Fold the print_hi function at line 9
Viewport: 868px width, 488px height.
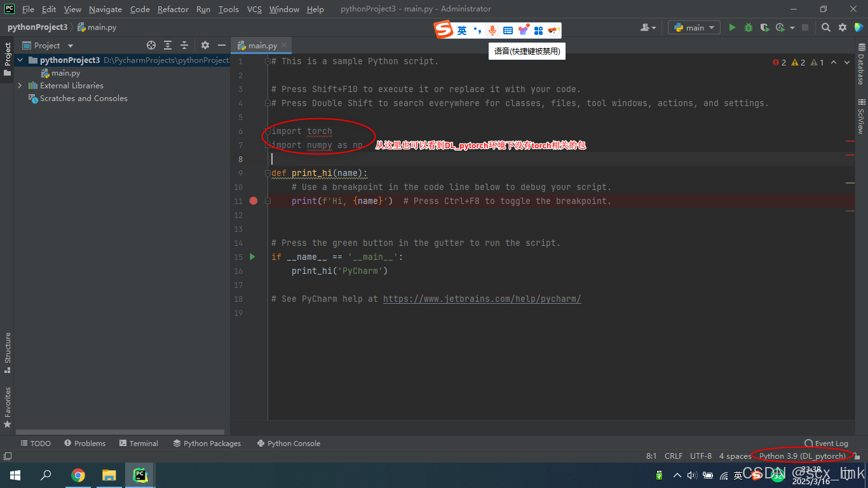[x=268, y=173]
